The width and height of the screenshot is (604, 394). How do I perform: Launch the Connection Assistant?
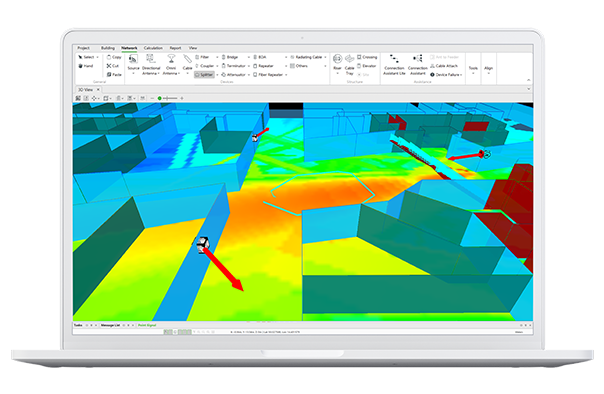click(x=418, y=64)
